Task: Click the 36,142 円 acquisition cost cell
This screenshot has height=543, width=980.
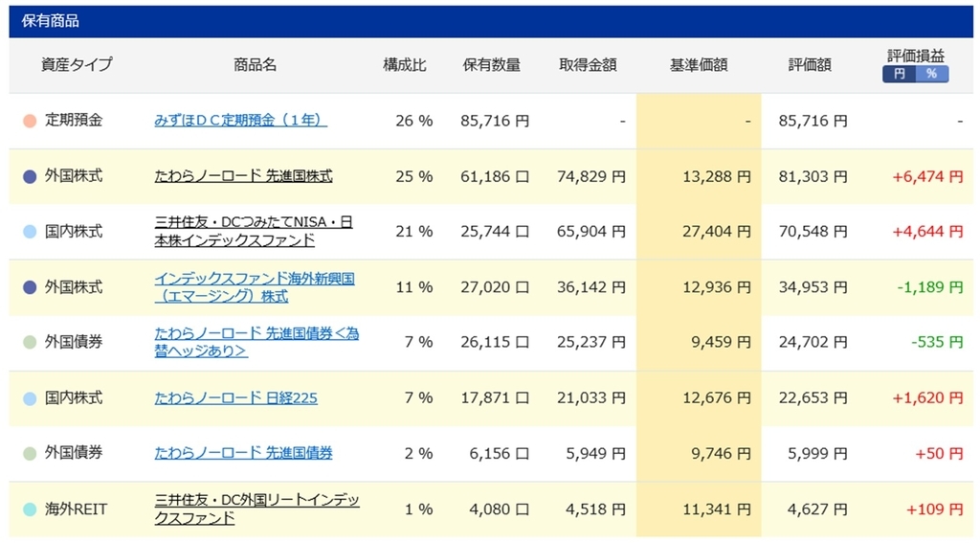Action: coord(591,287)
